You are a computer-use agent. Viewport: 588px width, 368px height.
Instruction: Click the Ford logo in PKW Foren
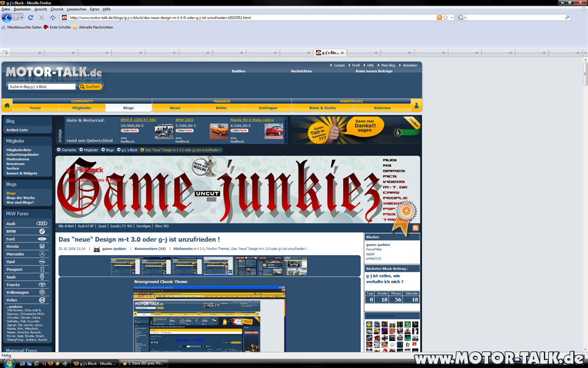point(42,239)
